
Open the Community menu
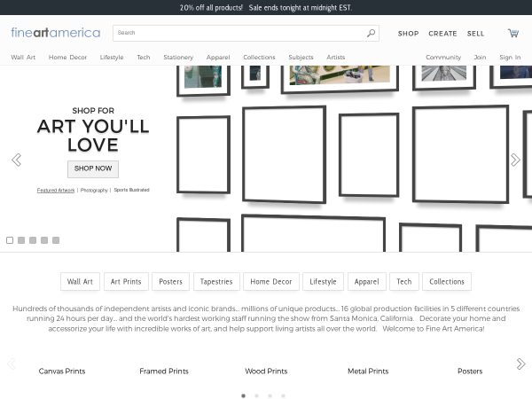[x=443, y=58]
